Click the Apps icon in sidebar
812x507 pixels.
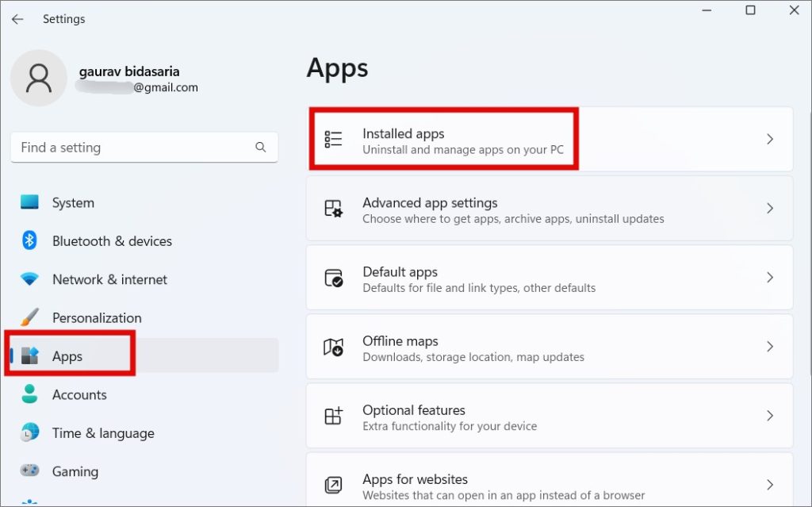(x=29, y=355)
